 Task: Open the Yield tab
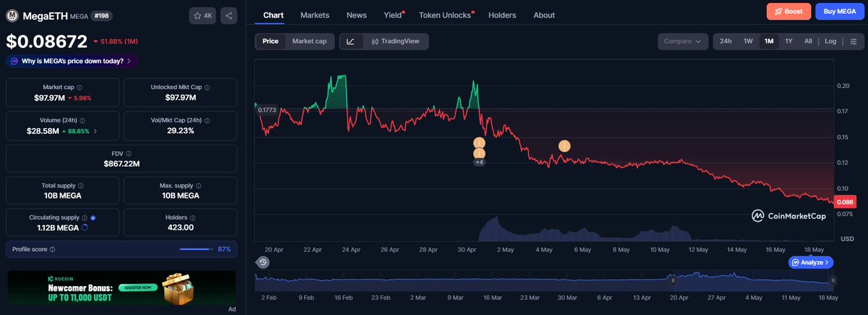pyautogui.click(x=393, y=14)
